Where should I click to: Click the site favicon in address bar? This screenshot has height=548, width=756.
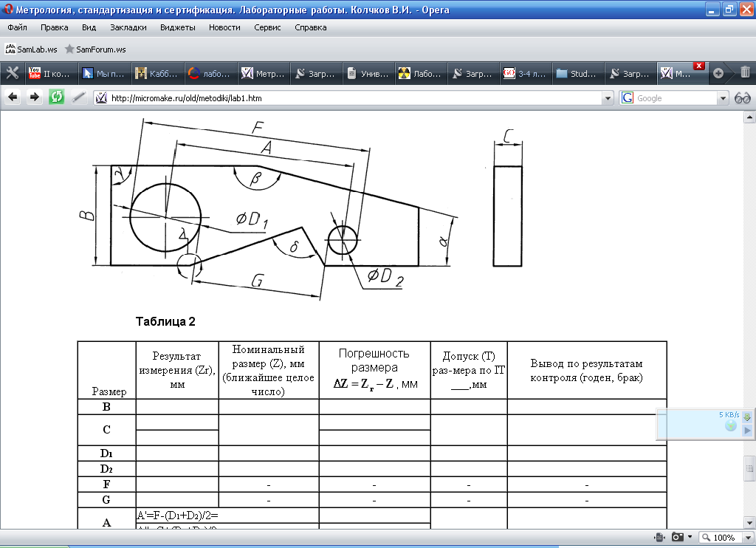click(x=101, y=98)
